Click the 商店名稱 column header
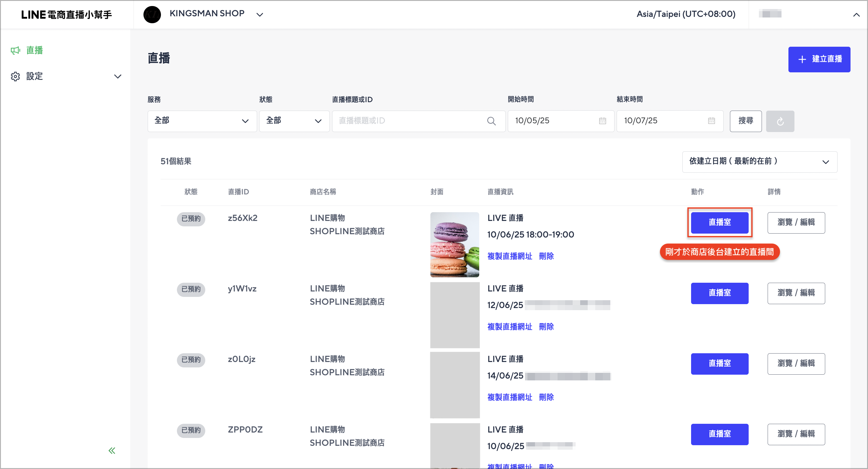Screen dimensions: 868x469 (322, 192)
